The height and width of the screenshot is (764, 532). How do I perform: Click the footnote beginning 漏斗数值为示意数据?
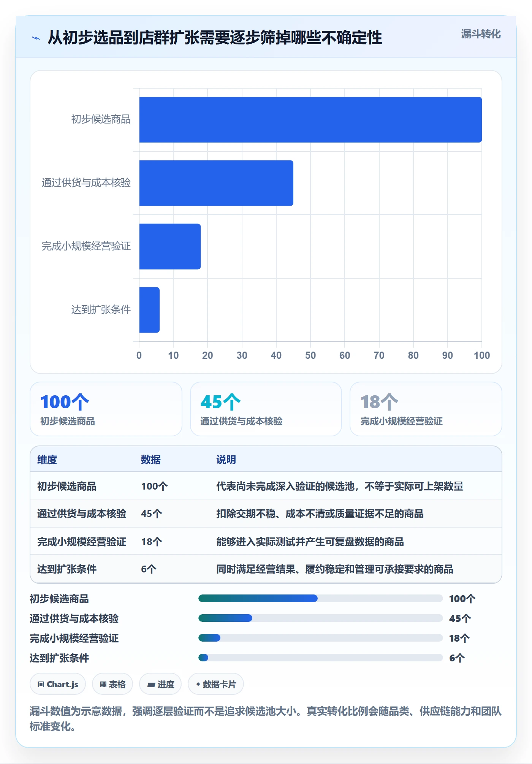tap(266, 718)
